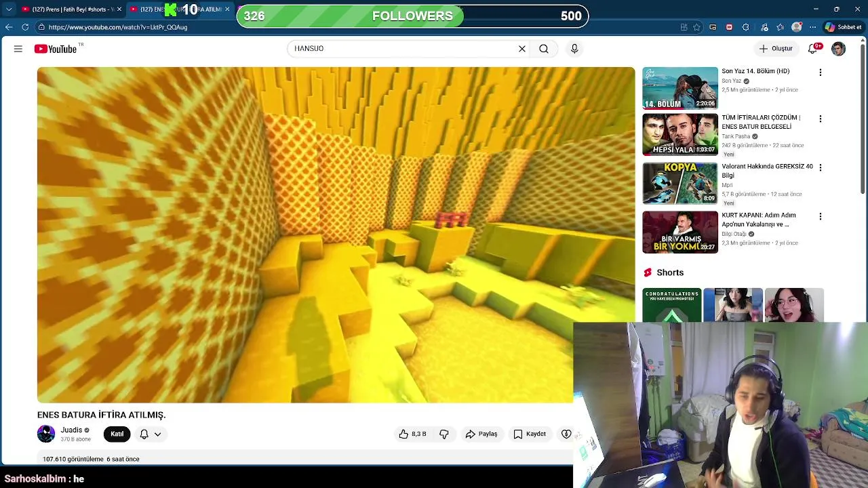Screen dimensions: 868x488
Task: Click the video player area
Action: 336,235
